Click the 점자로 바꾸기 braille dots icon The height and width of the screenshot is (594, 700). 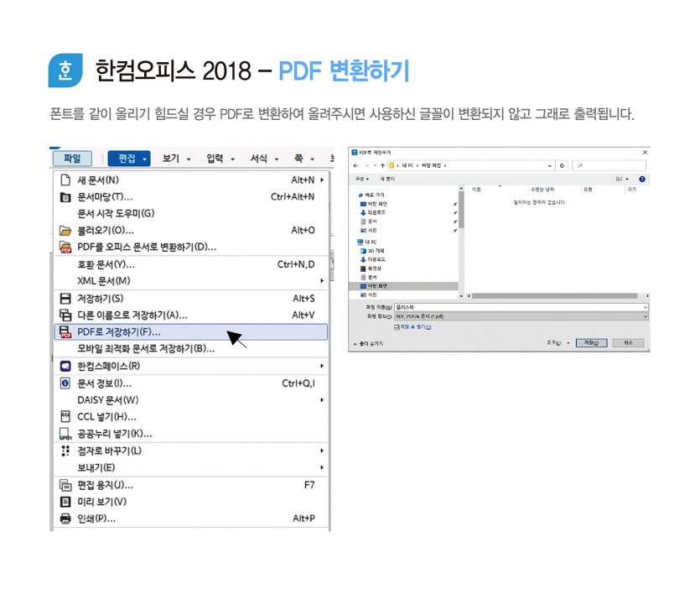65,451
